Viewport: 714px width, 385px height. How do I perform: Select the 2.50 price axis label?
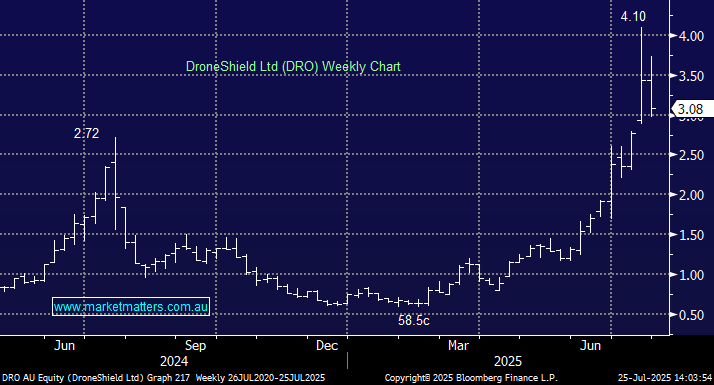691,155
